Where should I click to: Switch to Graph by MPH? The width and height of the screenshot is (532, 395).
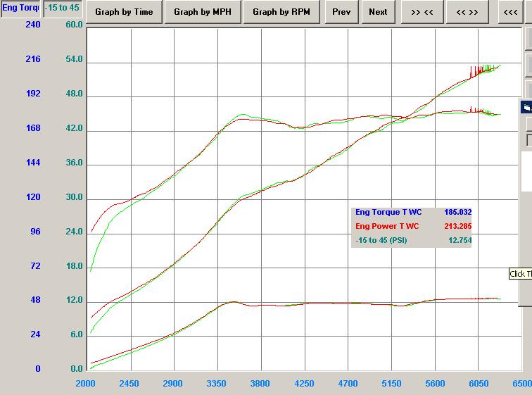(203, 12)
